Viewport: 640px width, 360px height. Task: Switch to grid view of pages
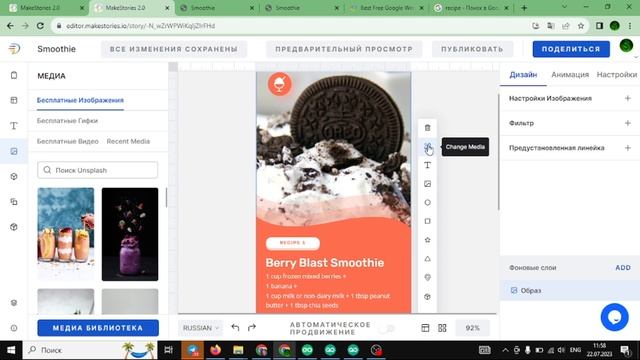tap(442, 328)
